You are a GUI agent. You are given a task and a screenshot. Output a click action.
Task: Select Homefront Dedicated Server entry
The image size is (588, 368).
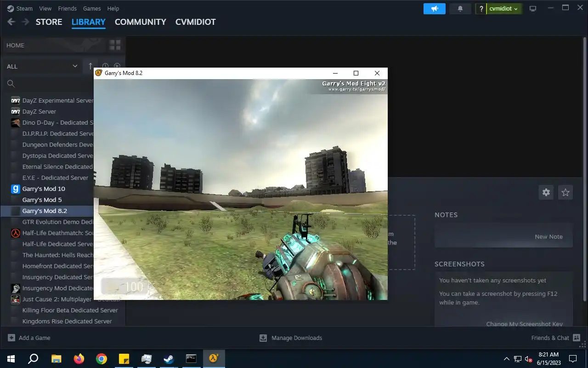[52, 266]
